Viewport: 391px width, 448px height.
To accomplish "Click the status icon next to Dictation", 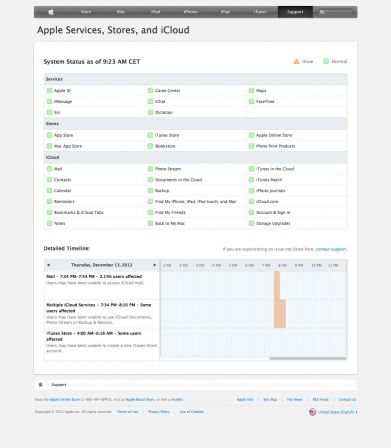I will (x=150, y=112).
